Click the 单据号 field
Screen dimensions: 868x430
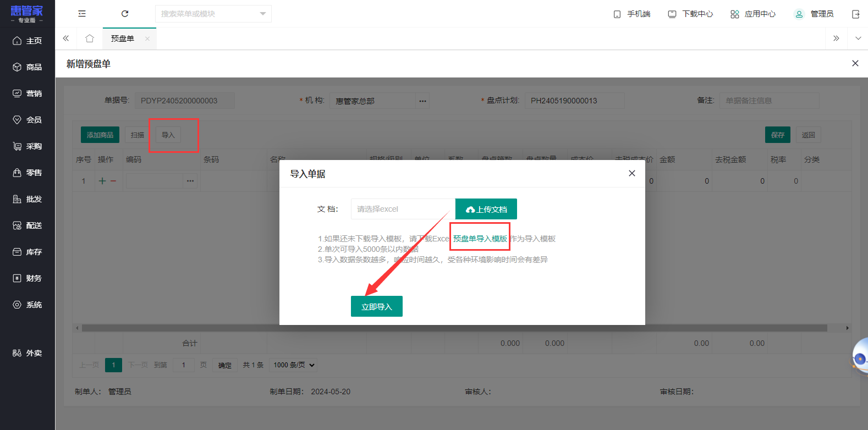185,101
